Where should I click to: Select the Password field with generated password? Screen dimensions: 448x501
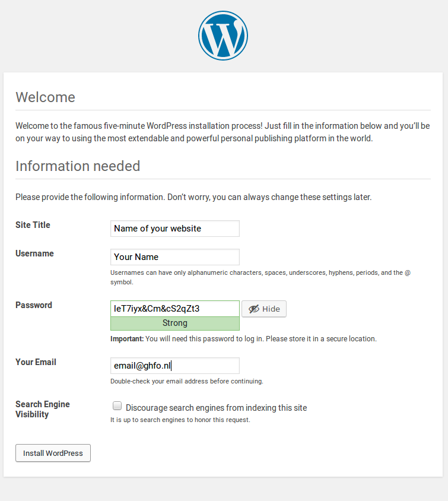tap(175, 309)
